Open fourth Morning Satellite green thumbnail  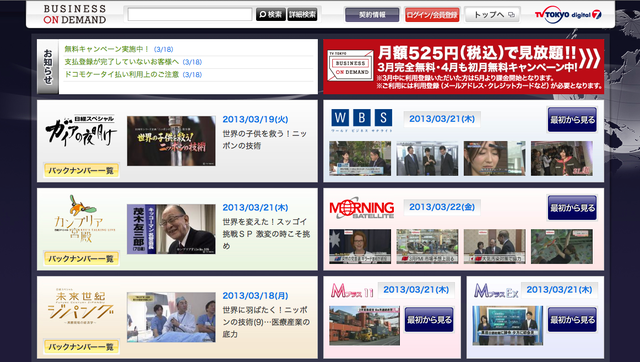(x=562, y=246)
